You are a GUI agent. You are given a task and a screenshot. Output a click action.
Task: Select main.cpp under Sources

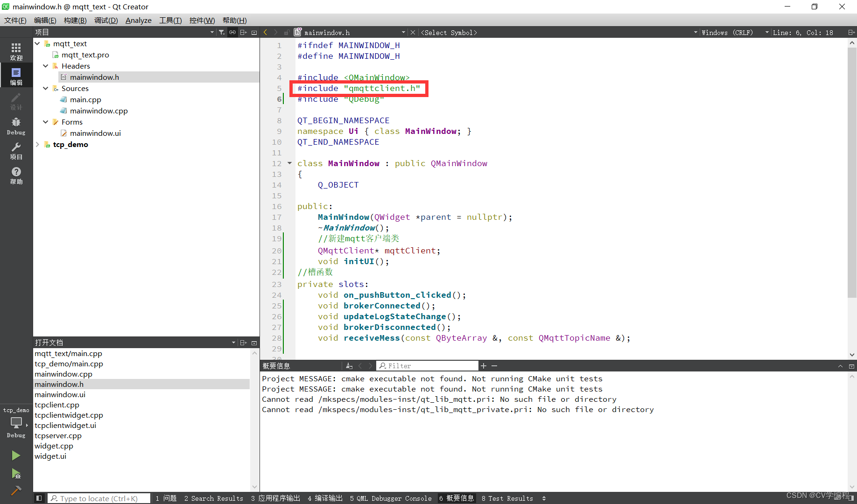(x=85, y=99)
